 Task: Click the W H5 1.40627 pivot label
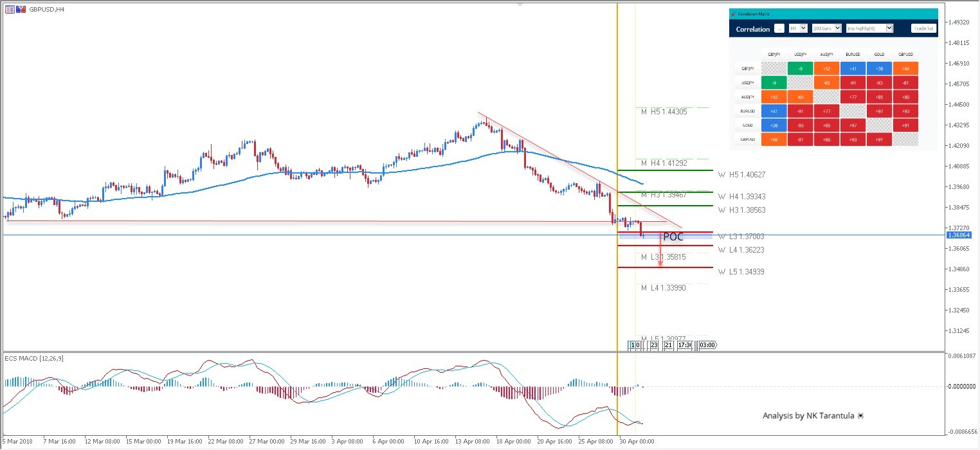point(742,175)
